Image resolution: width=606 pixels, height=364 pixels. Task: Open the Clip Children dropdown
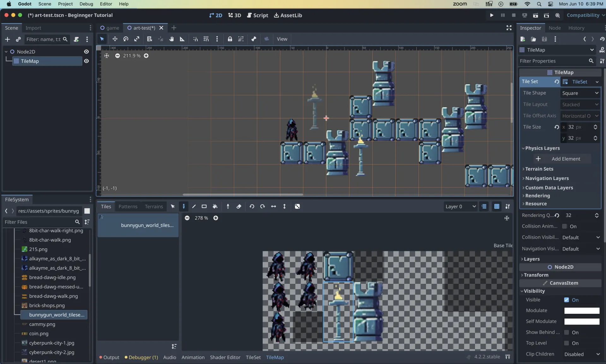tap(582, 354)
